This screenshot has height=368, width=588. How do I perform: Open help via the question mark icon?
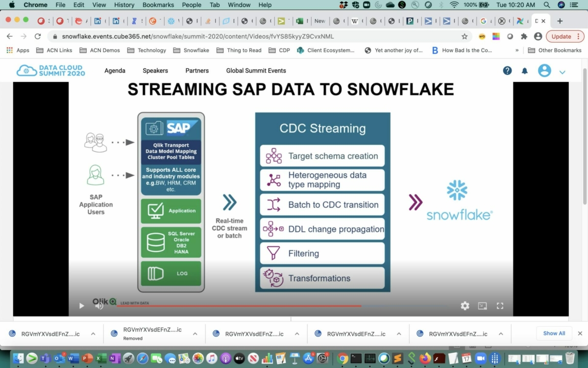(507, 70)
